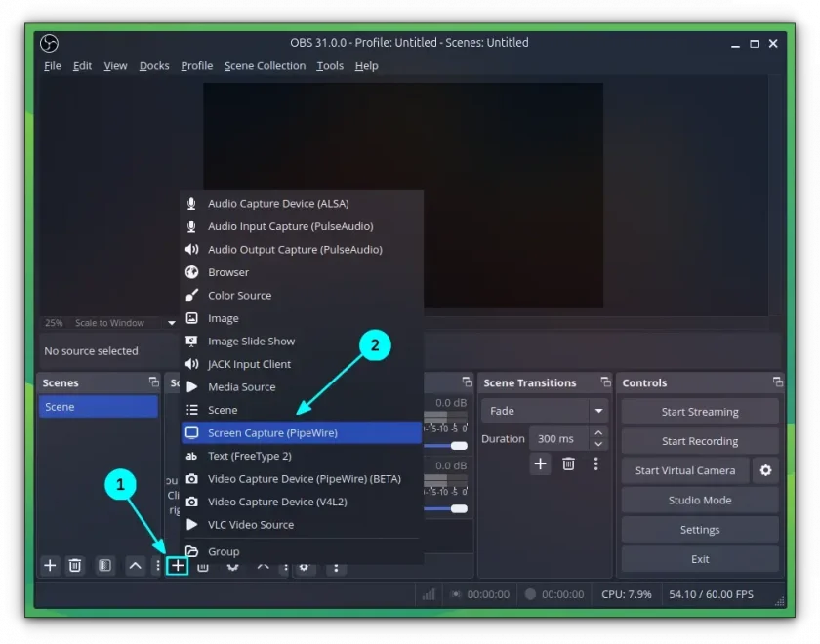Click the add source plus icon
This screenshot has width=820, height=644.
178,566
